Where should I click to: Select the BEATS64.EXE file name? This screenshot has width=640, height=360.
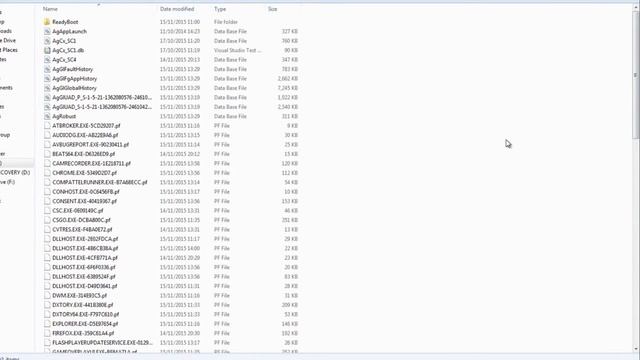(x=84, y=154)
